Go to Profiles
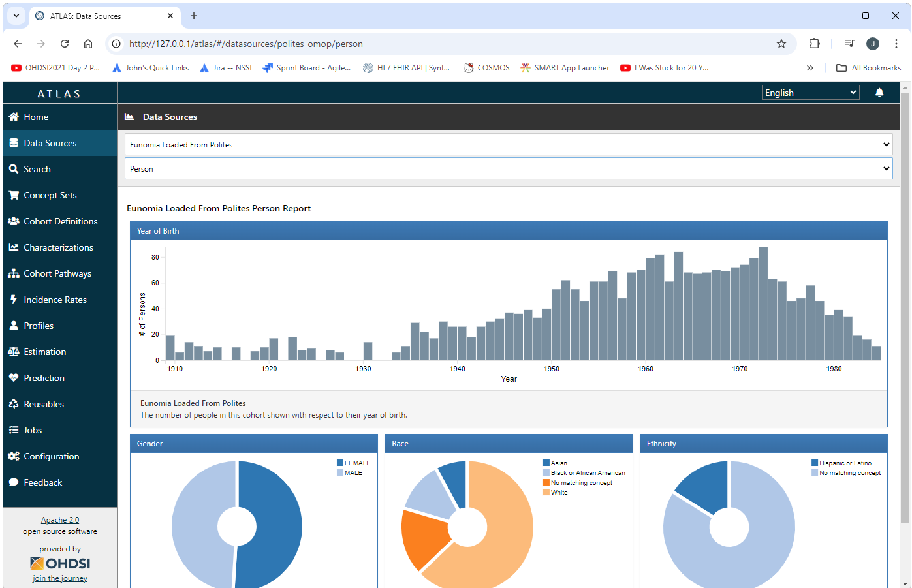 60,326
